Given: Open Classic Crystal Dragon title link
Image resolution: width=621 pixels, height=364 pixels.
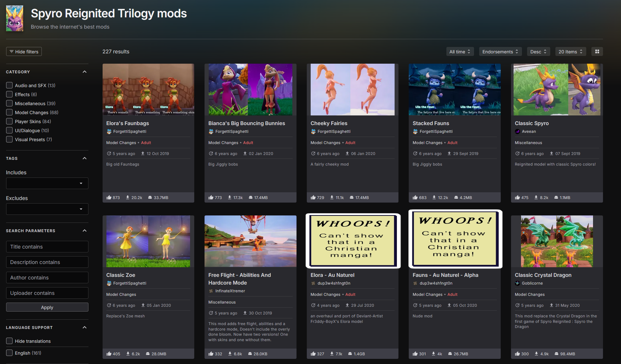Looking at the screenshot, I should (543, 275).
